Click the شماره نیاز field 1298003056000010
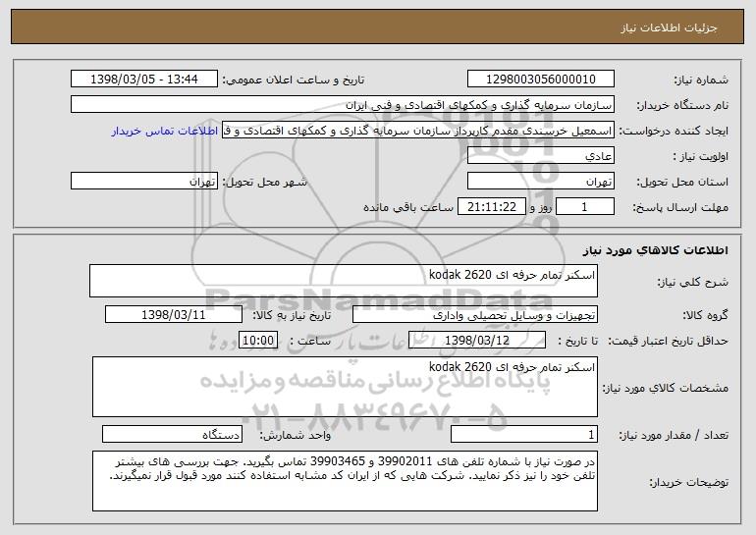Viewport: 756px width, 535px height. point(541,80)
